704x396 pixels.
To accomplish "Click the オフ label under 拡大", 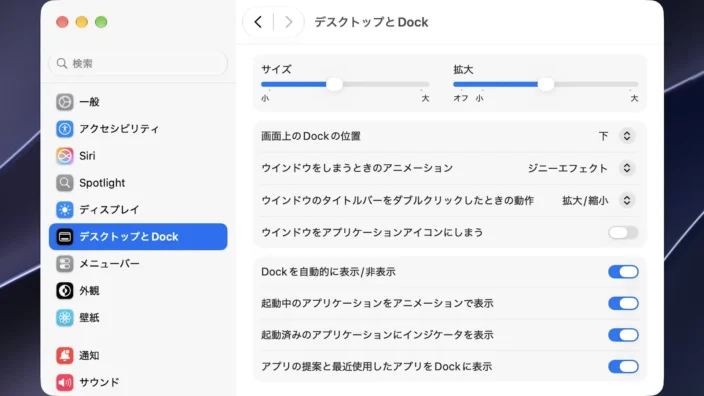I will tap(461, 98).
